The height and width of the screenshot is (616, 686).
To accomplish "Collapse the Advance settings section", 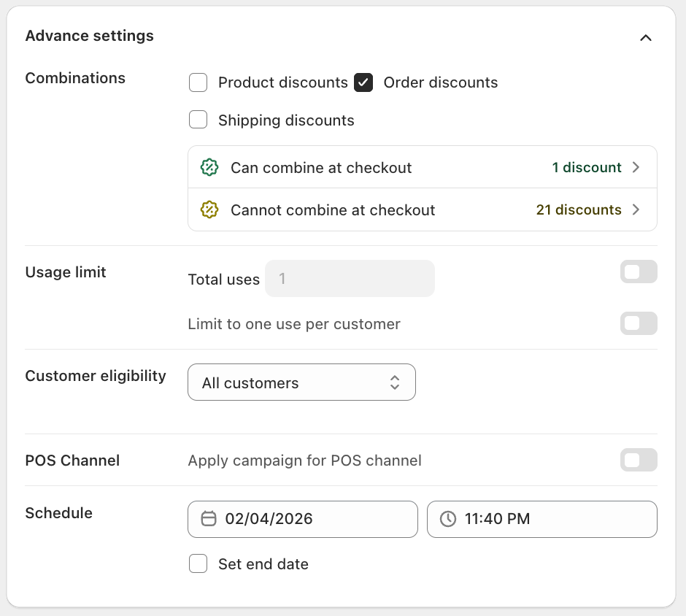I will tap(646, 38).
